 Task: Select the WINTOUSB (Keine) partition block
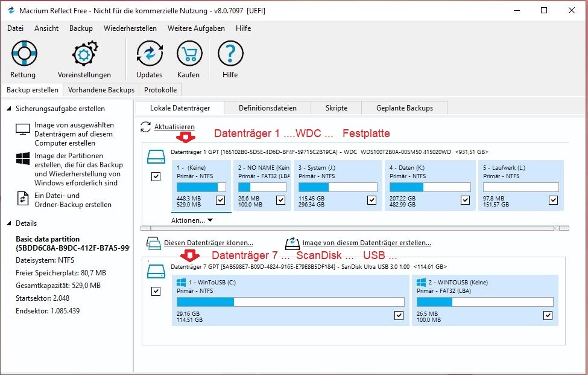pyautogui.click(x=485, y=300)
